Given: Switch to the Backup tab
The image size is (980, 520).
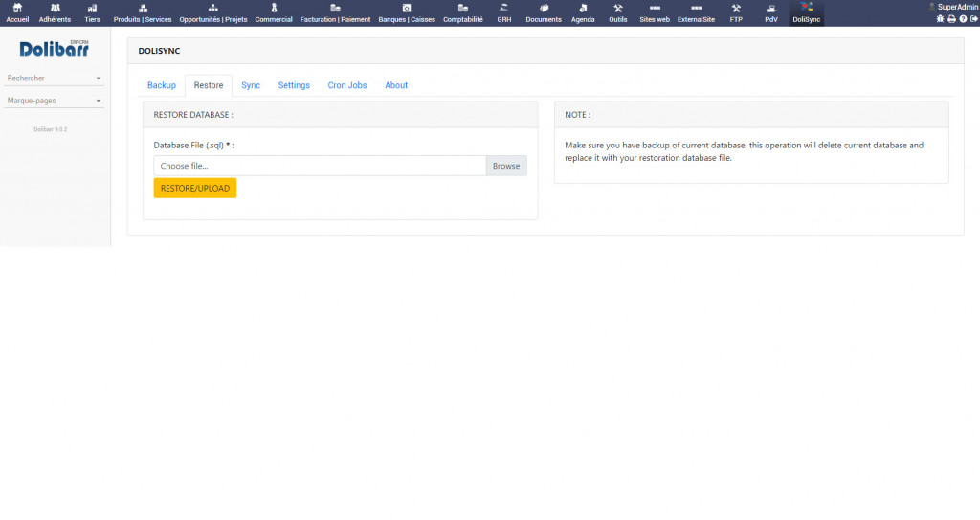Looking at the screenshot, I should pos(161,85).
